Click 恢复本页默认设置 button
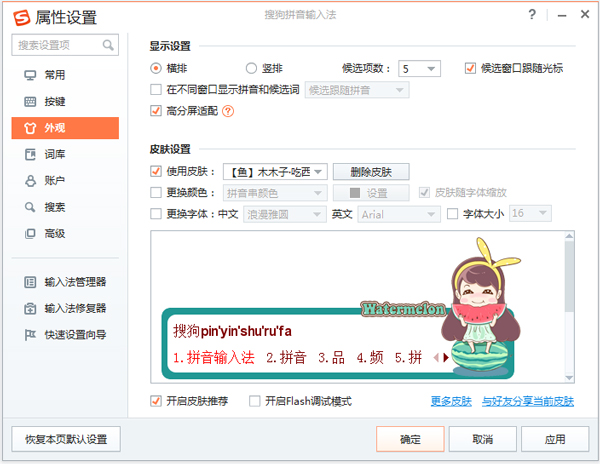The height and width of the screenshot is (464, 600). [66, 439]
